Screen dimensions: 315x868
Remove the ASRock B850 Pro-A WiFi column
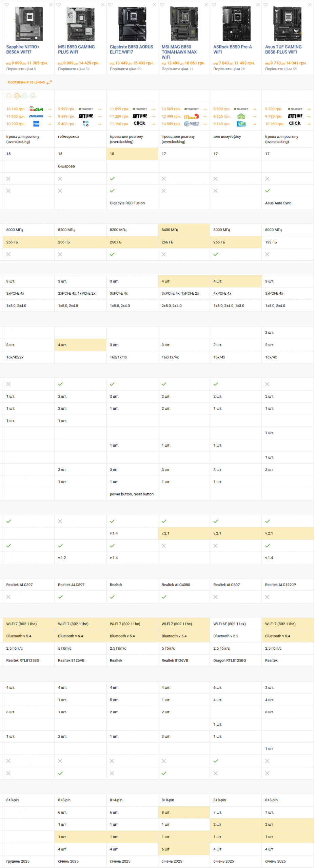(x=258, y=5)
